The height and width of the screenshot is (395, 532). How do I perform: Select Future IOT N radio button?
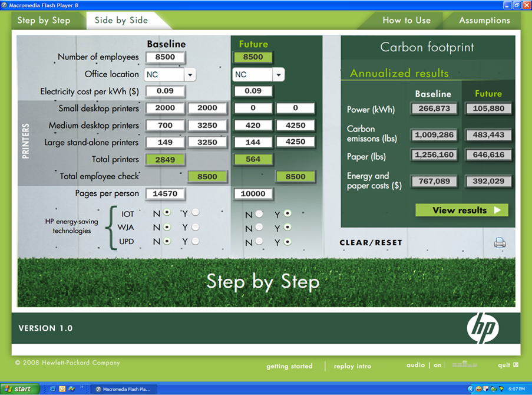click(x=259, y=213)
